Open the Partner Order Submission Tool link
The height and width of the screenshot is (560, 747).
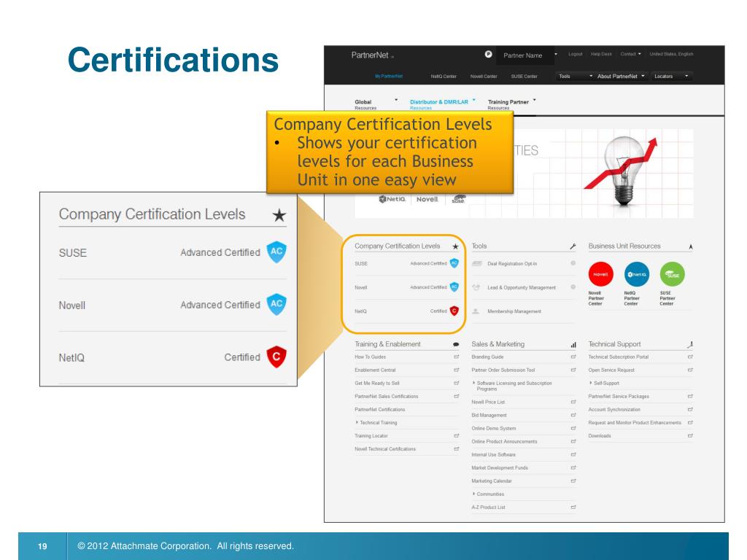point(503,370)
